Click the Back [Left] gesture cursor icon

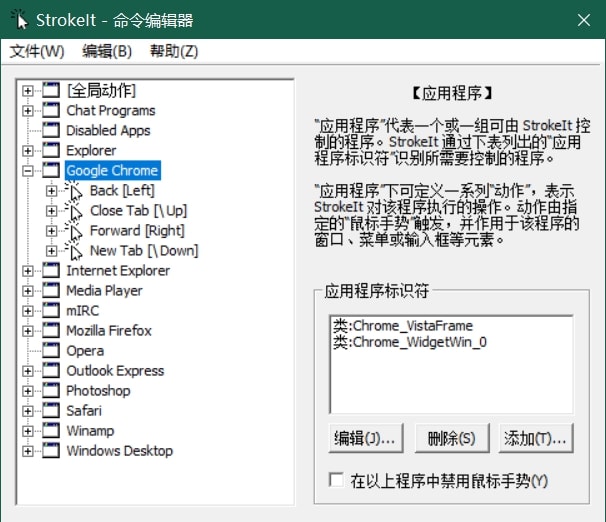tap(73, 191)
